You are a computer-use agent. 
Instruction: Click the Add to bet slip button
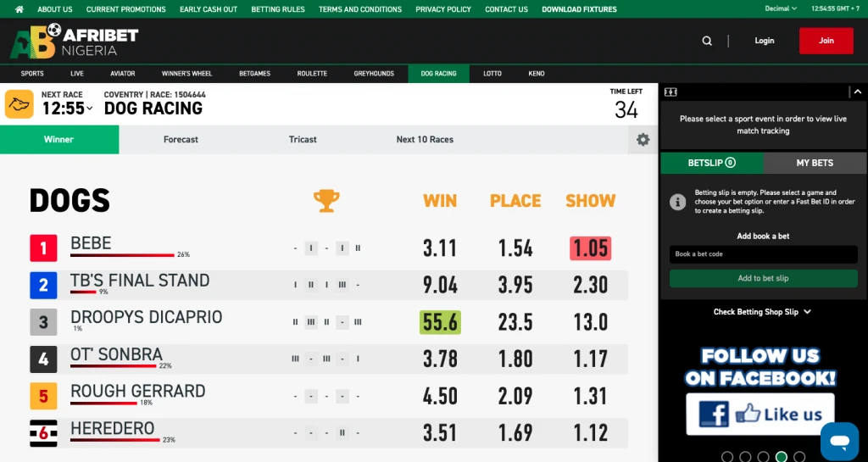point(763,279)
